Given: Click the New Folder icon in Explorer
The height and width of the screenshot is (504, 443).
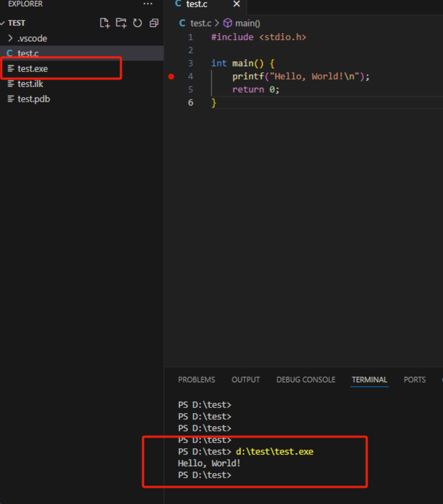Looking at the screenshot, I should (x=121, y=23).
